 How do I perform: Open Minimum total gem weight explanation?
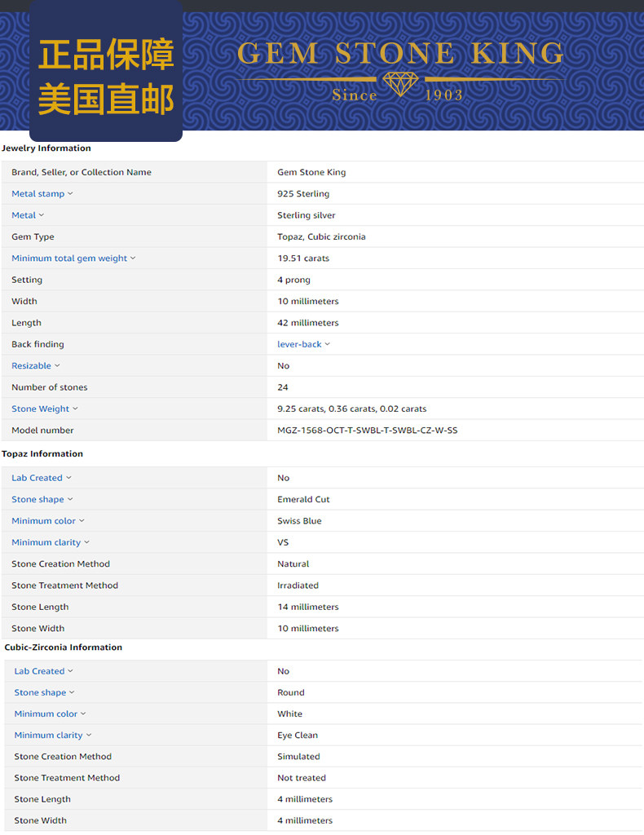[x=69, y=258]
